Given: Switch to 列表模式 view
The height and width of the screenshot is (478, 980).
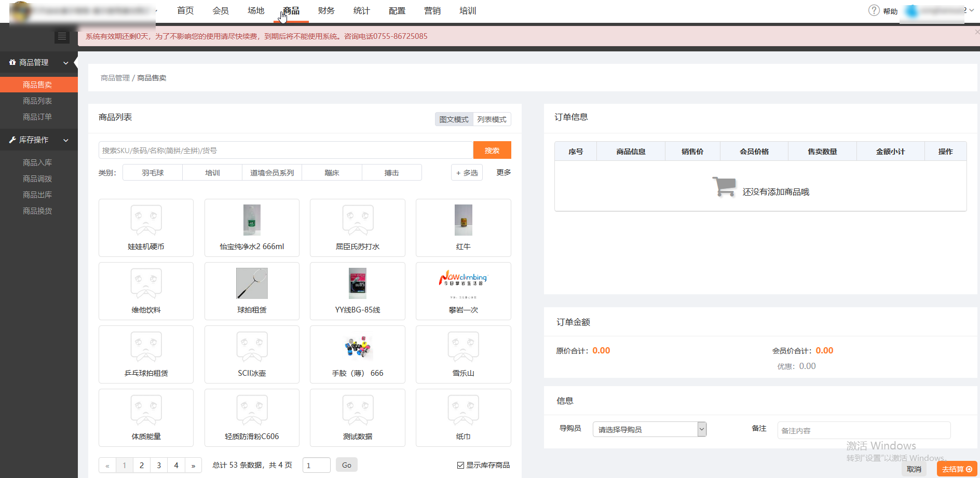Looking at the screenshot, I should pos(492,119).
